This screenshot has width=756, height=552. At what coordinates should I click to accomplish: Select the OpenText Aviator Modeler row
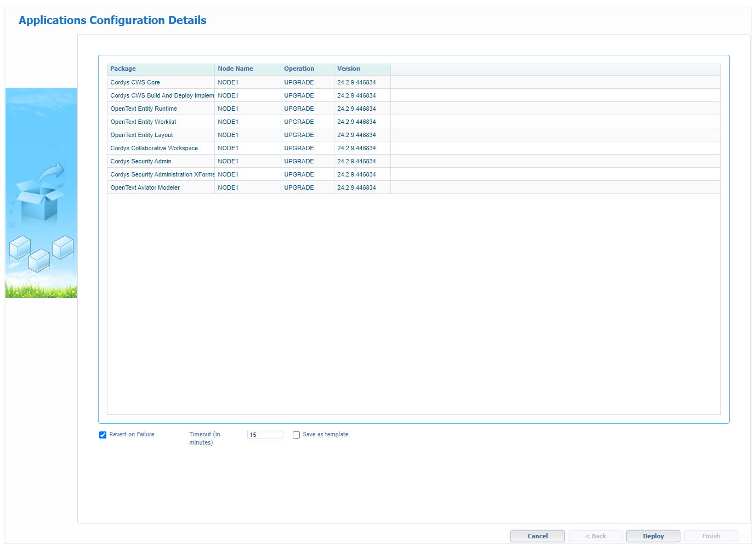(145, 187)
